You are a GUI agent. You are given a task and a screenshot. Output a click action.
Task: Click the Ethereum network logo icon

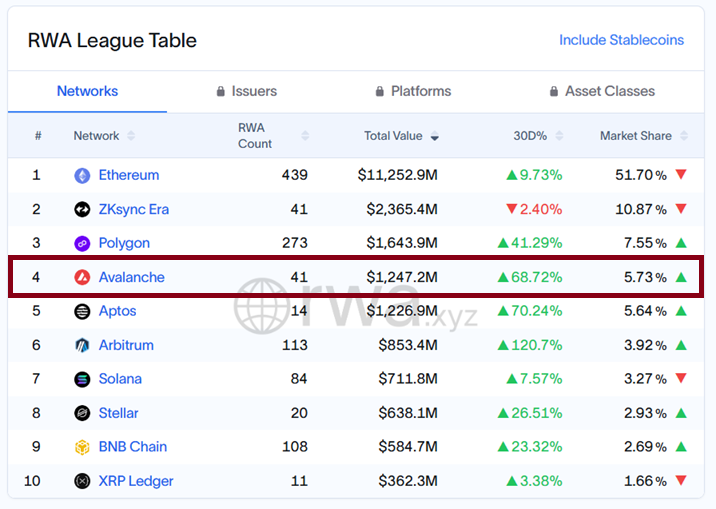(x=82, y=175)
